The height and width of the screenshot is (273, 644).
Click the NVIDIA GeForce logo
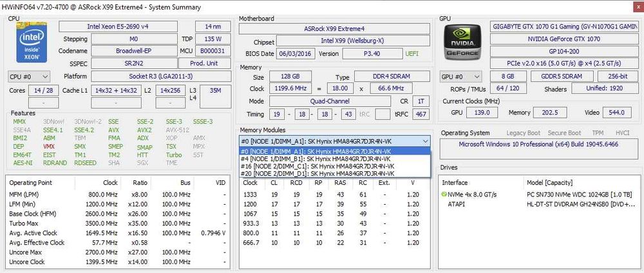point(462,42)
